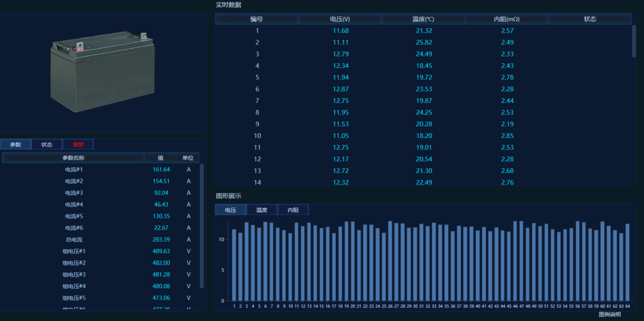Select the red 报警 tab

click(x=78, y=144)
